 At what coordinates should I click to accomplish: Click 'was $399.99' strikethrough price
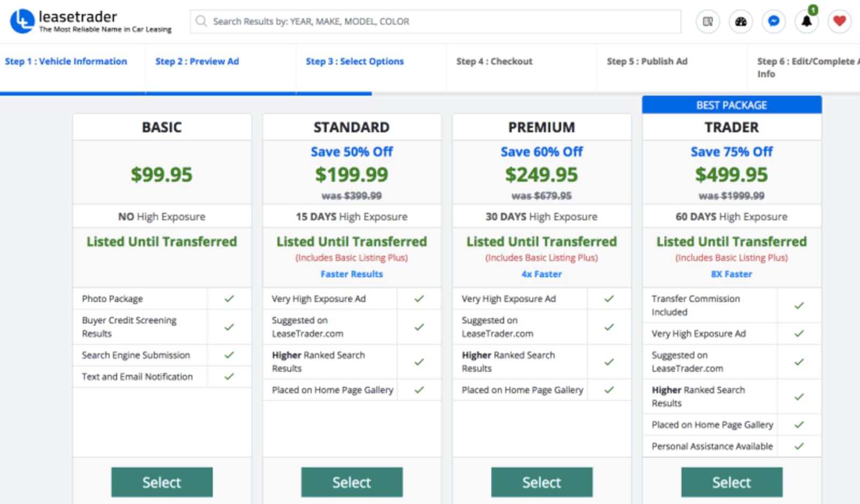352,196
